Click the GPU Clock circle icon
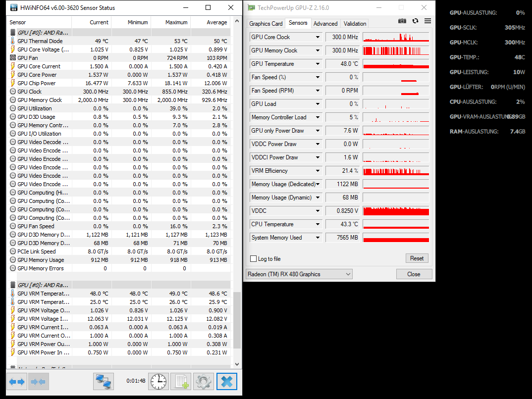The height and width of the screenshot is (399, 532). click(12, 92)
